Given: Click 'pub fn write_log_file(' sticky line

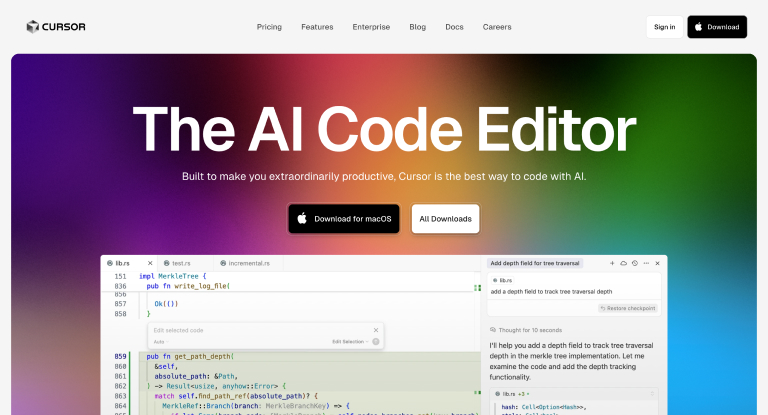Looking at the screenshot, I should [x=188, y=286].
